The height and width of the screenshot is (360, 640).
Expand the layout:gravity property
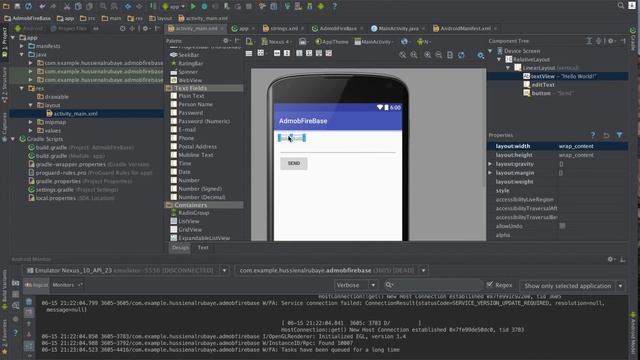point(490,164)
